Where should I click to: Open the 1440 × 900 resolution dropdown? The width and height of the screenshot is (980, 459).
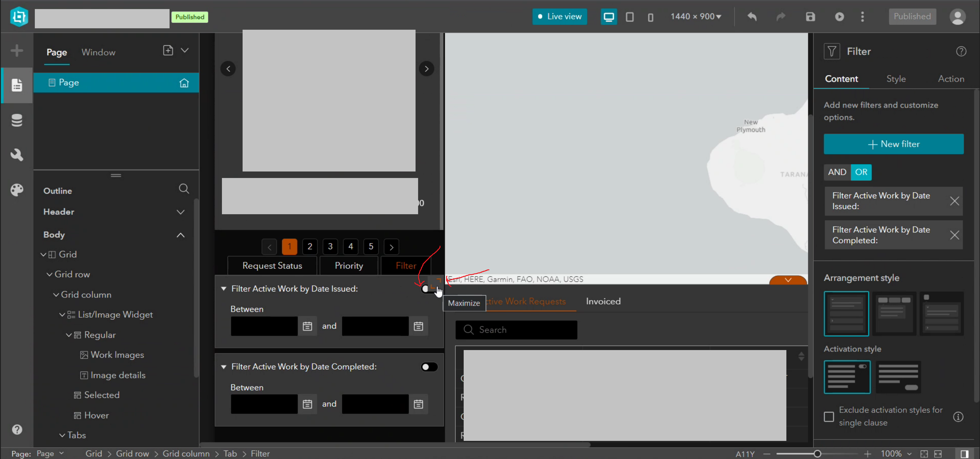pos(696,17)
